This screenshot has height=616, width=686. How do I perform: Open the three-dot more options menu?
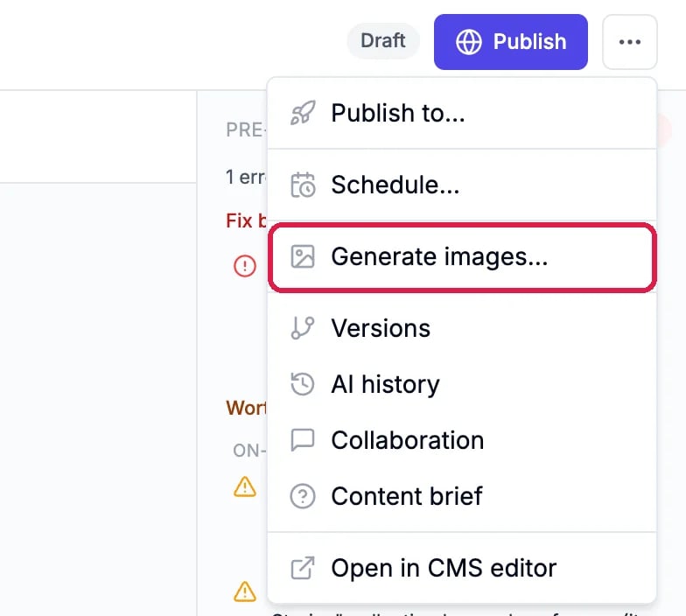coord(630,42)
